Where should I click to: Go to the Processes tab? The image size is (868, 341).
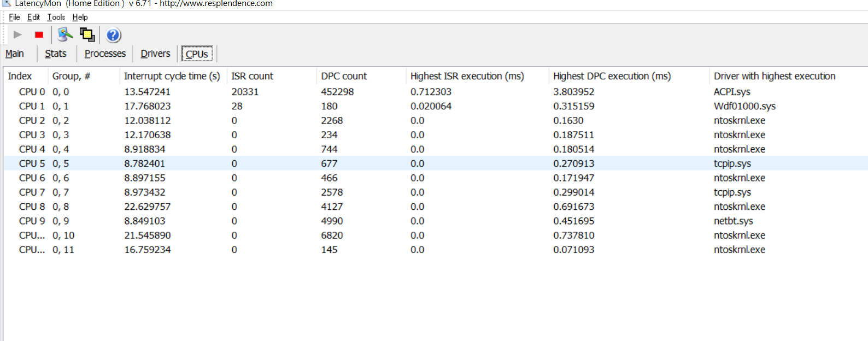[105, 54]
